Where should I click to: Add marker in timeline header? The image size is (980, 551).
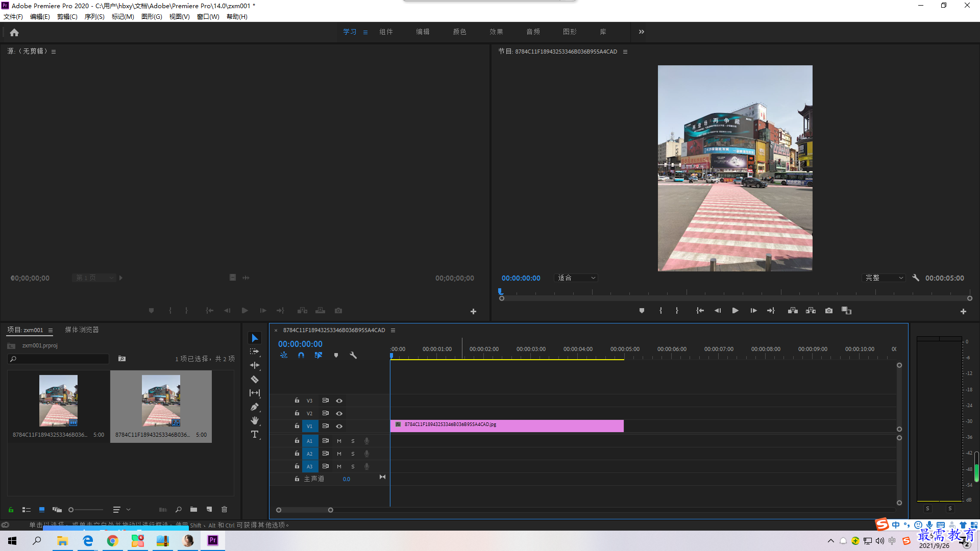tap(336, 355)
